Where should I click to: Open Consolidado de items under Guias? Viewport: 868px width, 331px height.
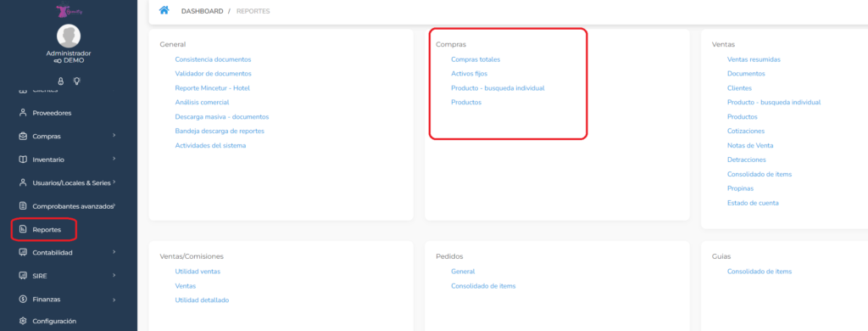click(759, 272)
